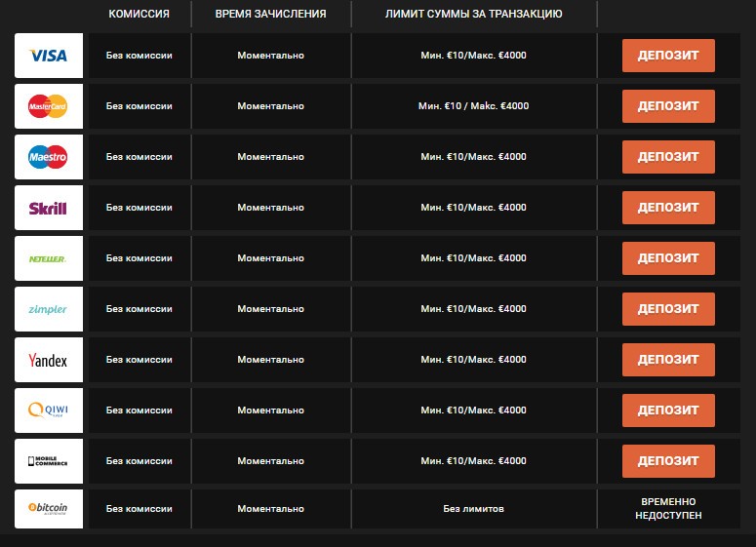
Task: Deposit using Zimpler button
Action: click(668, 309)
